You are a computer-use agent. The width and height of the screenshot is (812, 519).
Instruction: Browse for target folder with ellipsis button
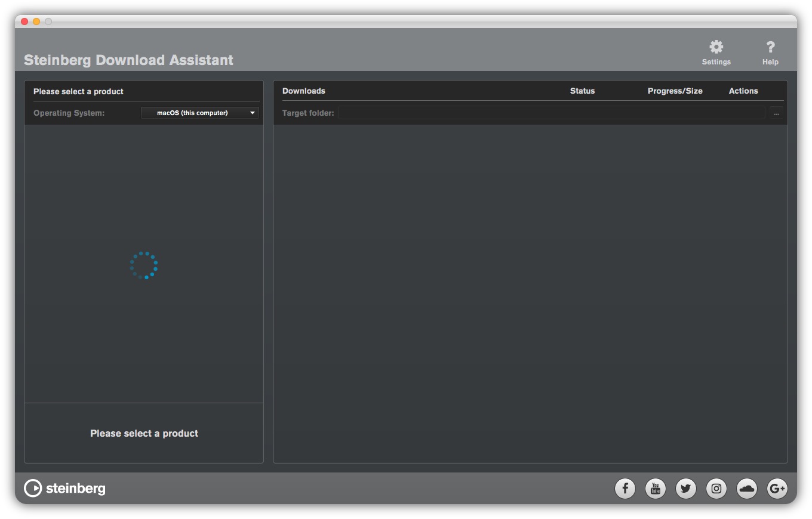pyautogui.click(x=776, y=113)
